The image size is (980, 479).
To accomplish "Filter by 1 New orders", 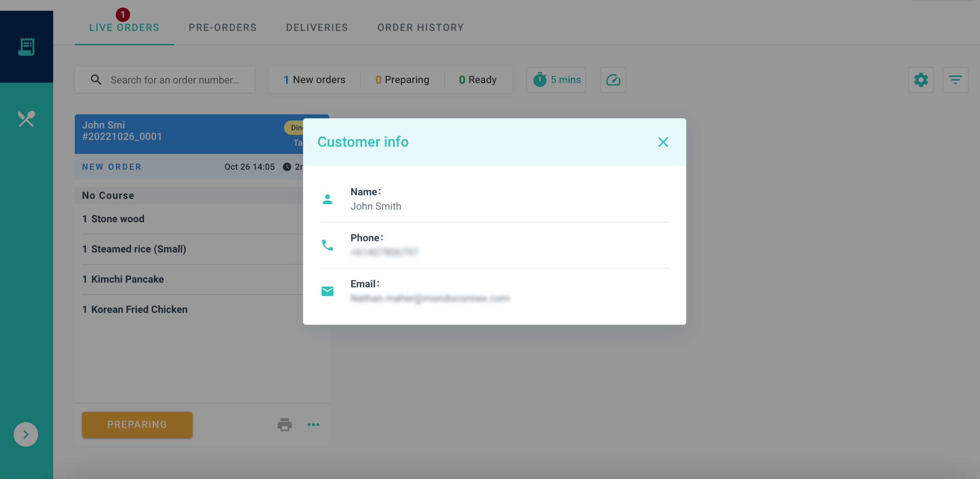I will coord(314,79).
